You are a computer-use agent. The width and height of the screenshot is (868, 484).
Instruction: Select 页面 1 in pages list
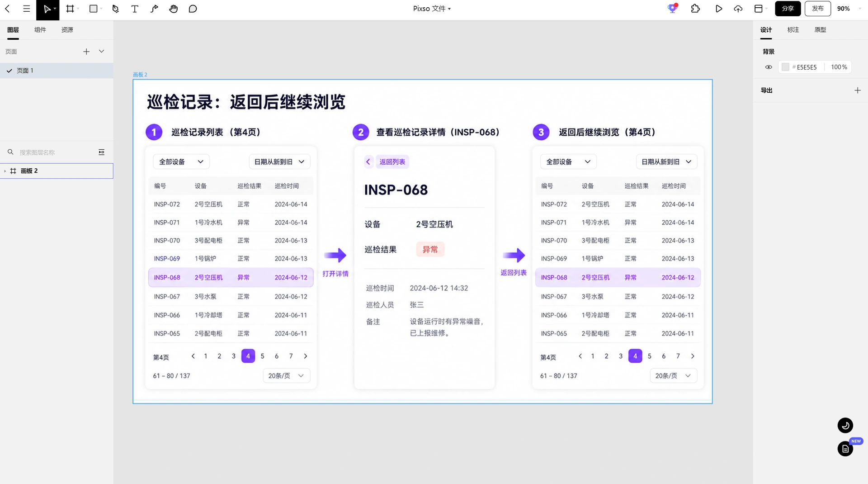coord(57,71)
